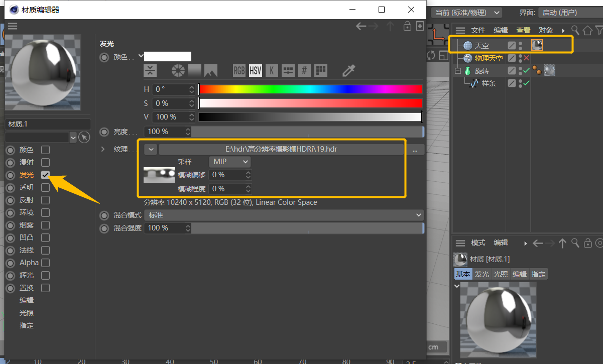Open the material editor hamburger menu
Screen dimensions: 603x364
point(13,26)
